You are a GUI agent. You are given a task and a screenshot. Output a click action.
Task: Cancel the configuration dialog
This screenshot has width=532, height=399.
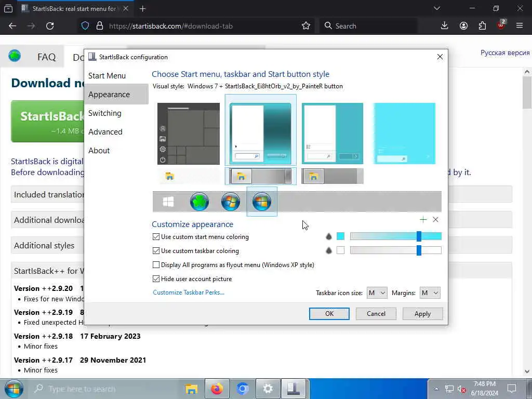376,313
